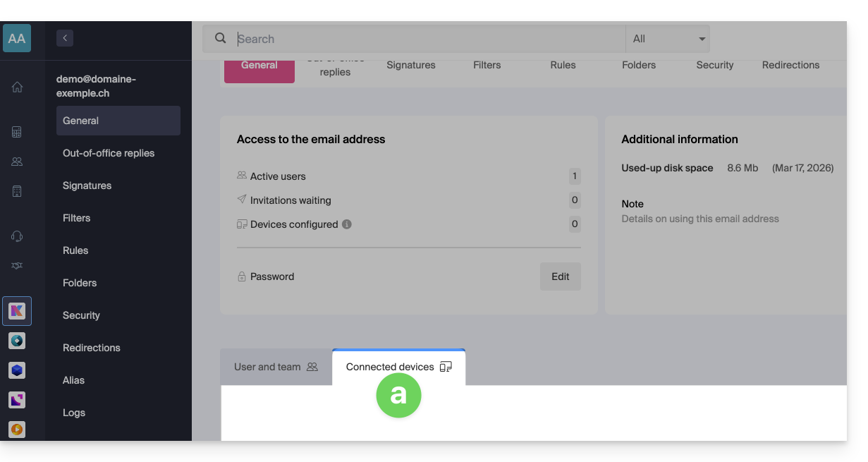Open the home icon in left rail
This screenshot has height=462, width=868.
(17, 87)
